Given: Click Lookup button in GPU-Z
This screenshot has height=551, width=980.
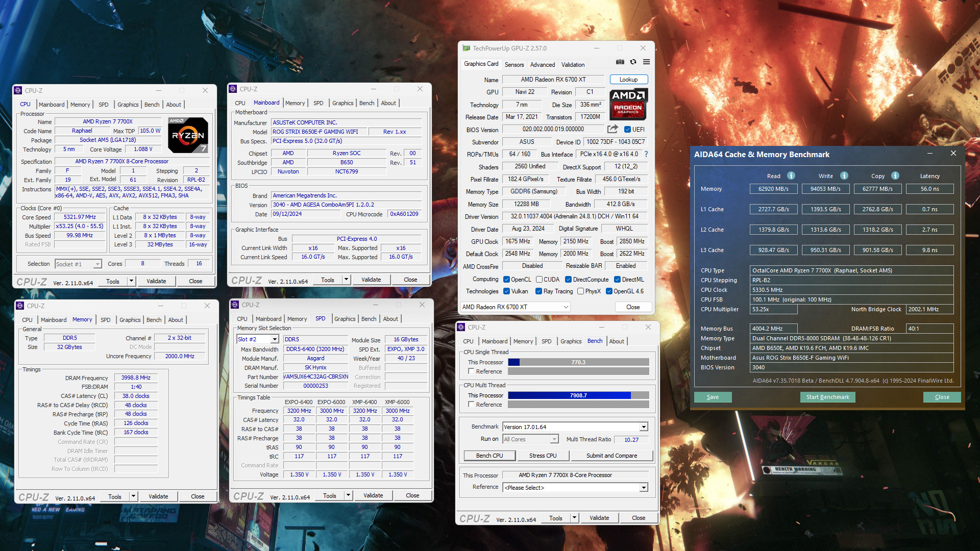Looking at the screenshot, I should click(628, 80).
